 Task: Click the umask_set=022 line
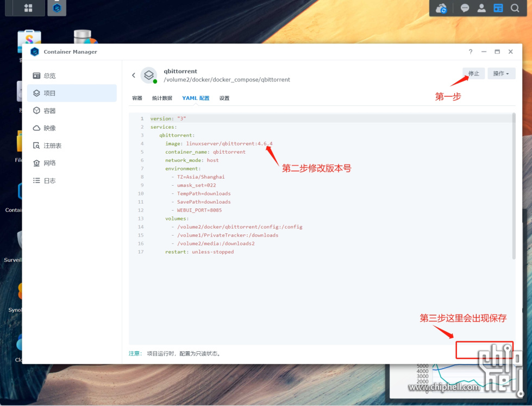coord(193,185)
